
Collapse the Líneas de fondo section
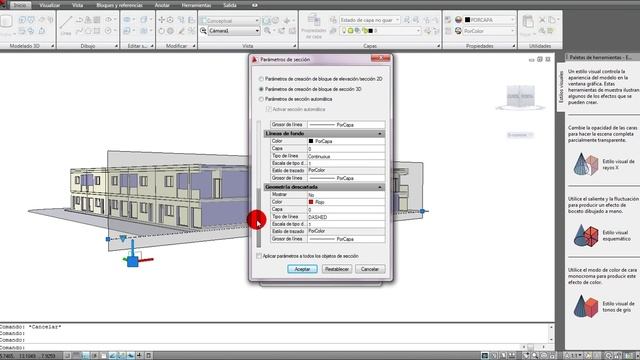(380, 134)
